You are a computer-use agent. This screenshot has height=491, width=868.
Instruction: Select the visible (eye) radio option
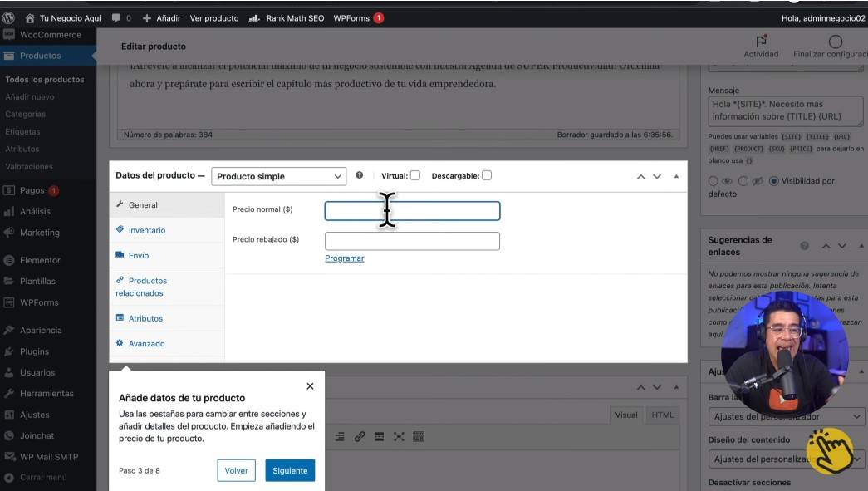pos(714,181)
